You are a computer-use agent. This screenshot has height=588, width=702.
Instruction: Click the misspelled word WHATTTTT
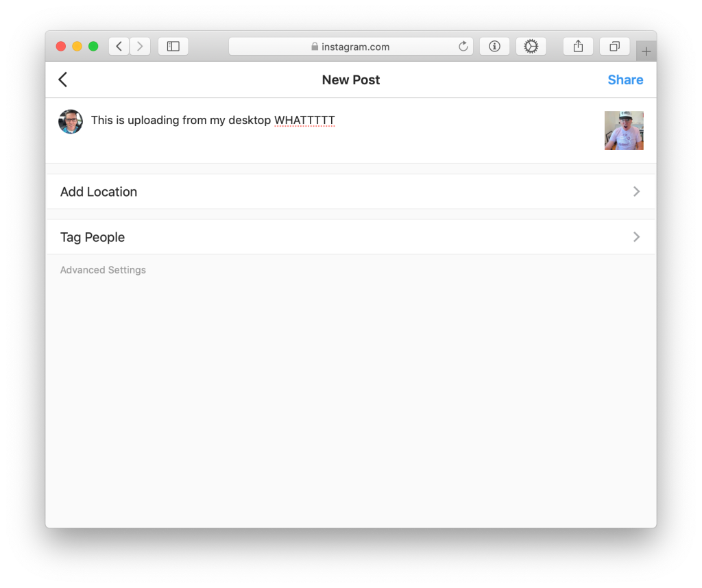click(304, 121)
